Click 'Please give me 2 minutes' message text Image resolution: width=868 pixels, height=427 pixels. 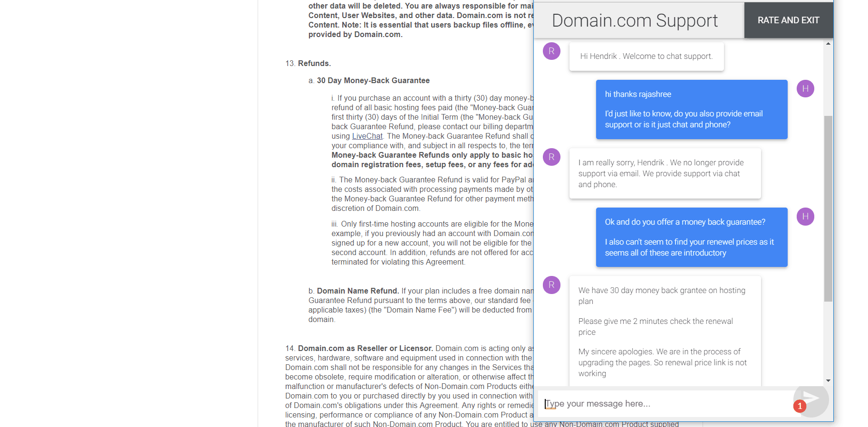coord(656,327)
